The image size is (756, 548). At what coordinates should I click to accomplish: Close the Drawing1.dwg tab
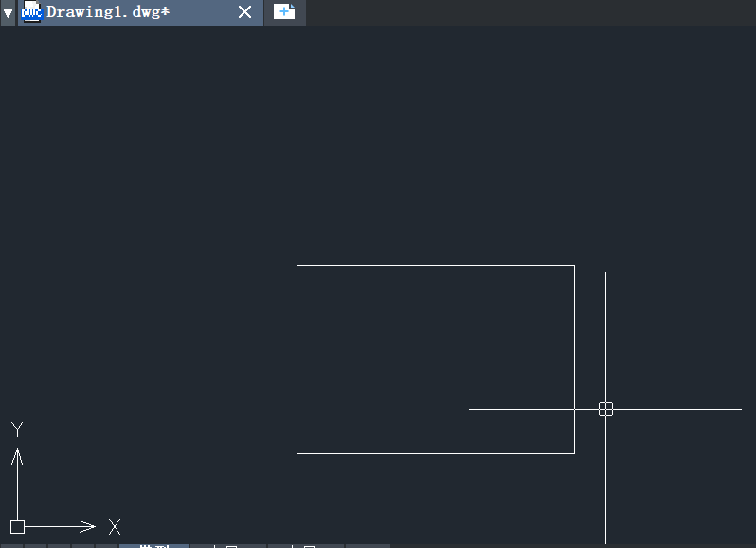(x=245, y=12)
